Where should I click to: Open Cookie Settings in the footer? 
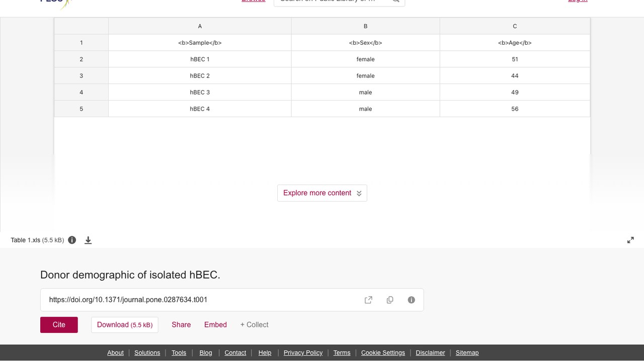(x=383, y=353)
